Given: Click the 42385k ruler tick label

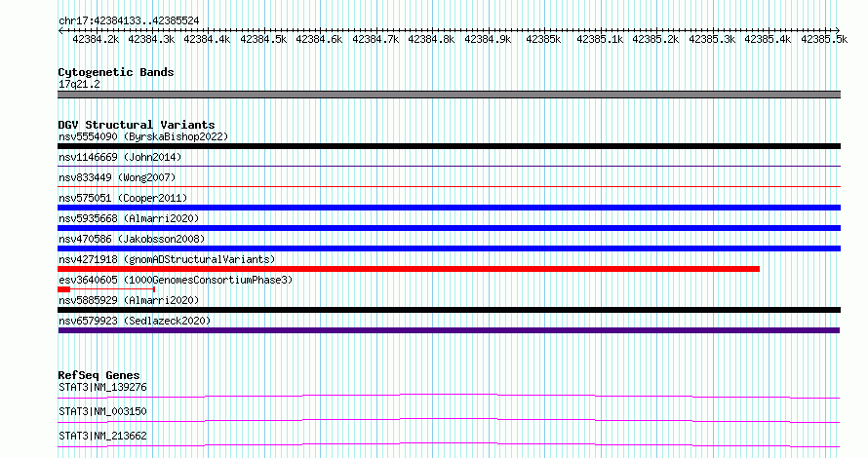Looking at the screenshot, I should click(x=543, y=40).
